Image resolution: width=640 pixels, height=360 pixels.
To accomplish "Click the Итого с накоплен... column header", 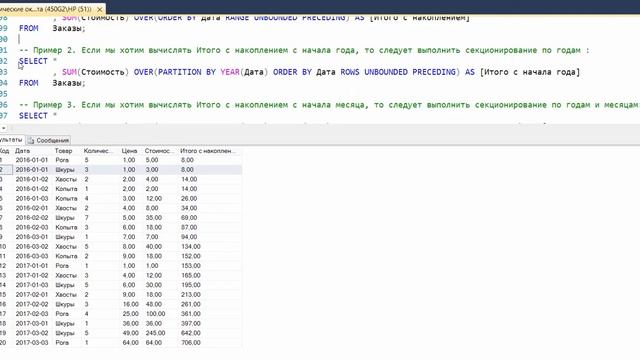I will [x=209, y=151].
